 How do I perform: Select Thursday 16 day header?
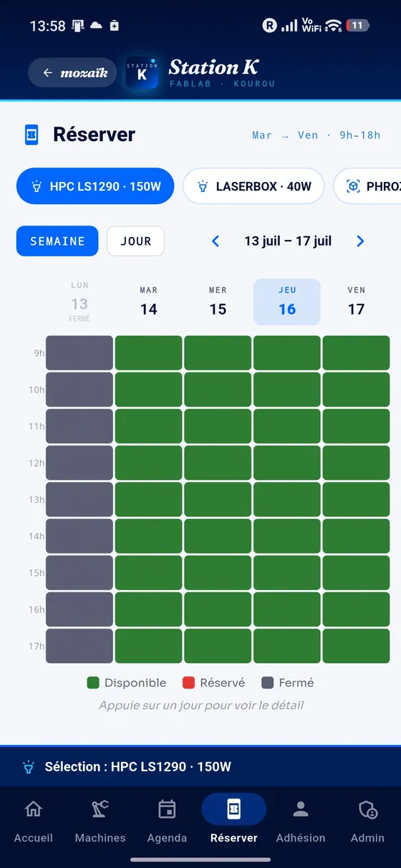click(287, 302)
